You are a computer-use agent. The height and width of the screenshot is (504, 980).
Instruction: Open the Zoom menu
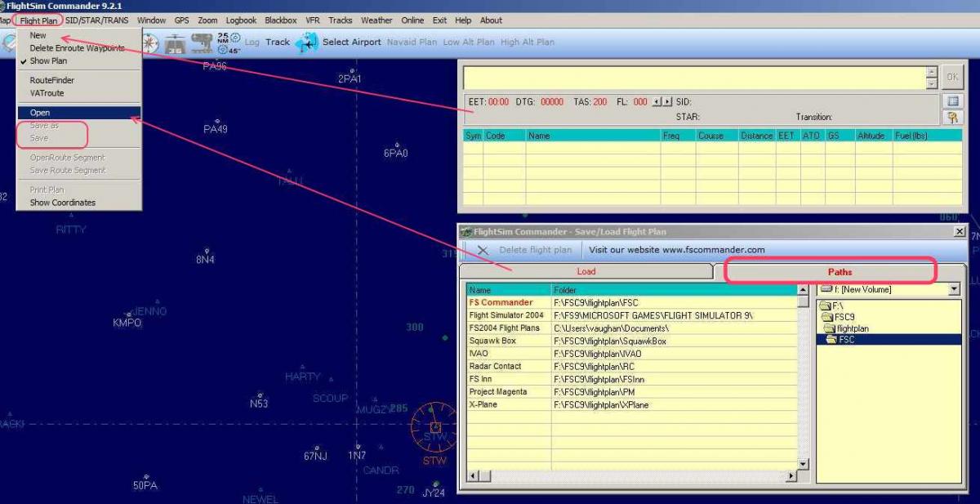[207, 20]
